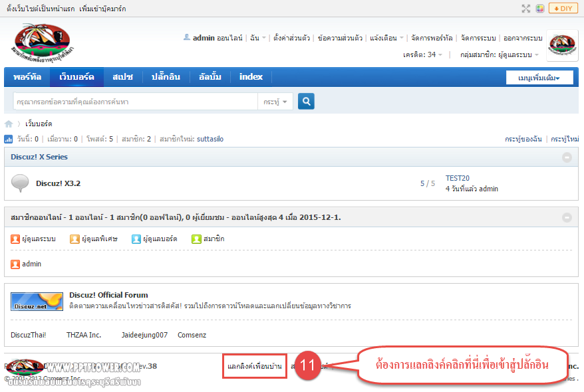This screenshot has width=584, height=392.
Task: Expand the ฉัน dropdown menu
Action: 257,38
